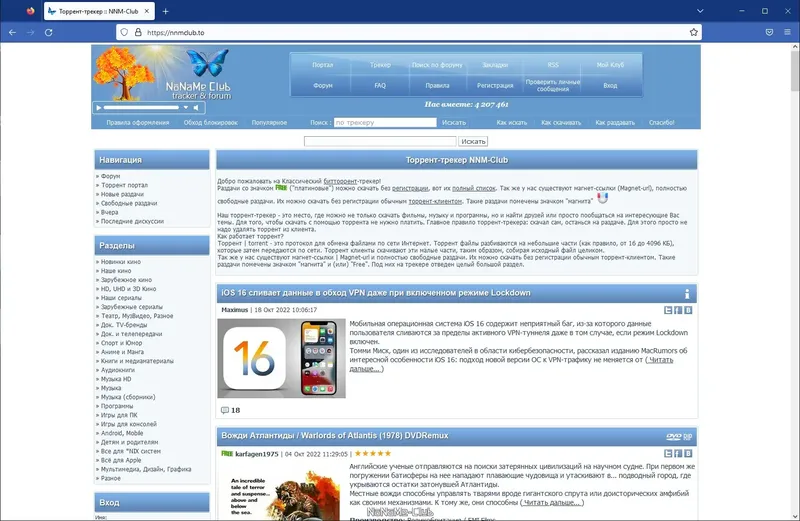Open Проверить личные сообщения
Screen dimensions: 800x521
[553, 85]
